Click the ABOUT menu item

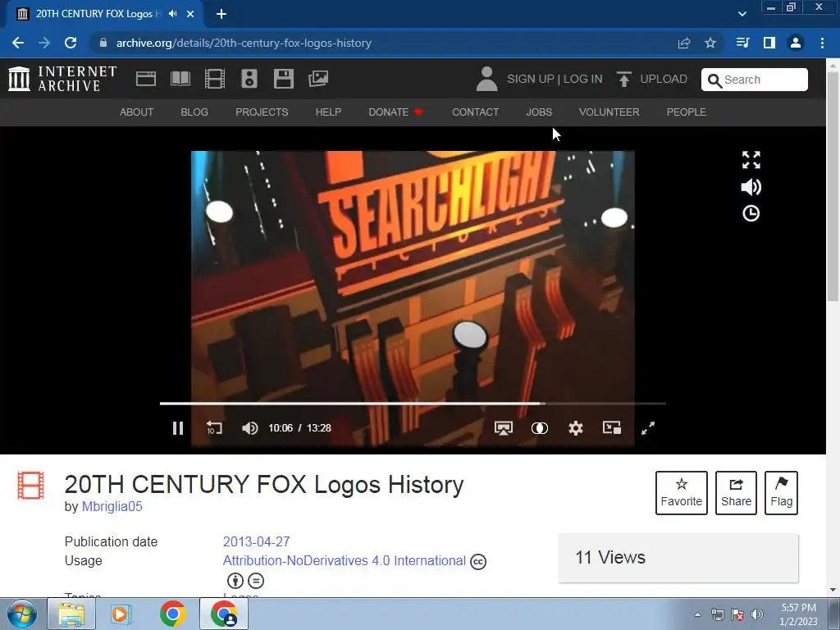pyautogui.click(x=137, y=112)
